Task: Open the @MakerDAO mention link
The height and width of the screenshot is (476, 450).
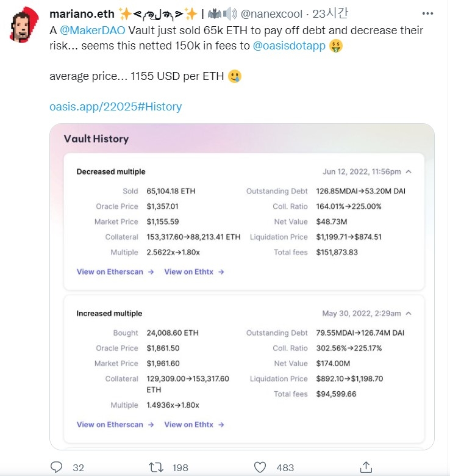Action: click(x=93, y=31)
